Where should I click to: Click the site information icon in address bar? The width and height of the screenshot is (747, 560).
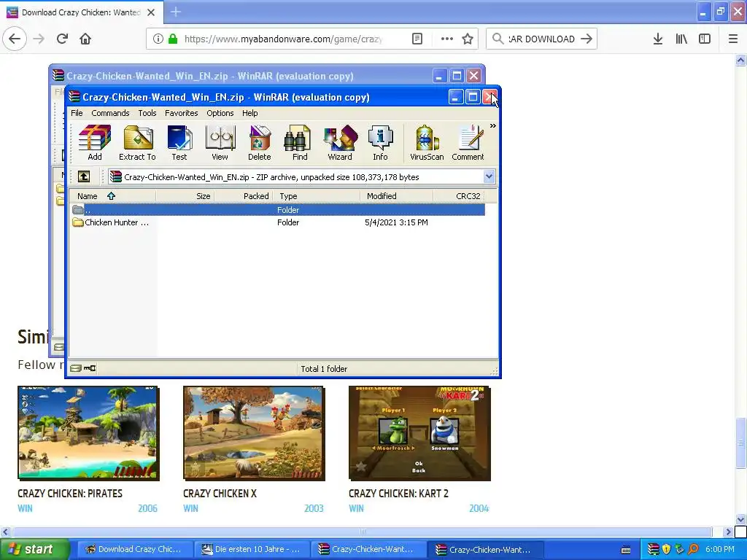(158, 39)
